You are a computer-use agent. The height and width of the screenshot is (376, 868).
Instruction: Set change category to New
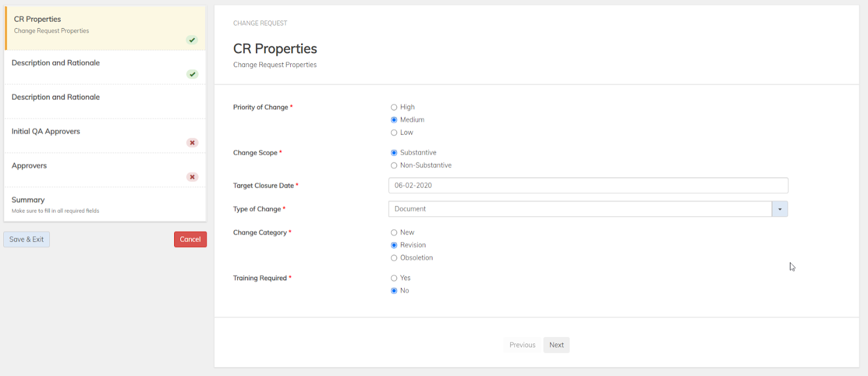394,232
